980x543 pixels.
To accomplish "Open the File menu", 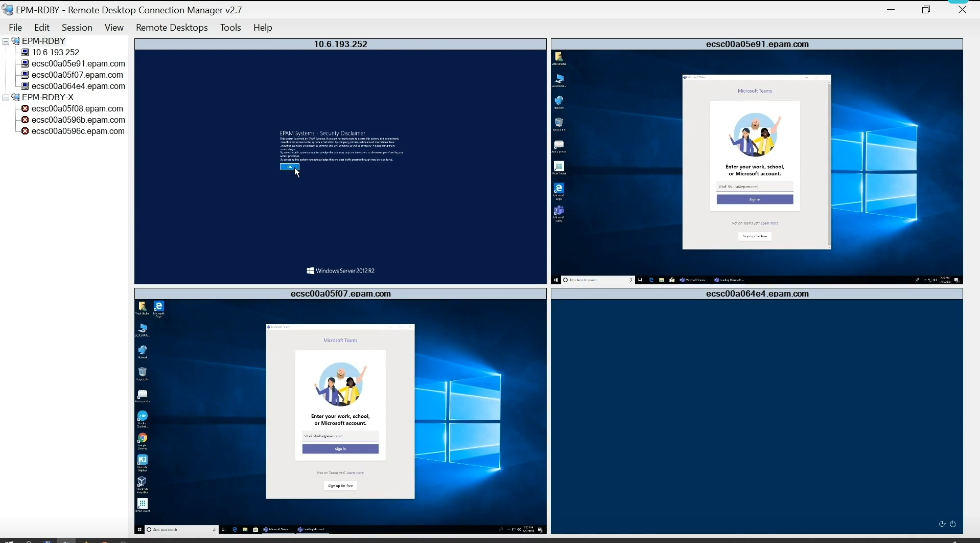I will 15,28.
